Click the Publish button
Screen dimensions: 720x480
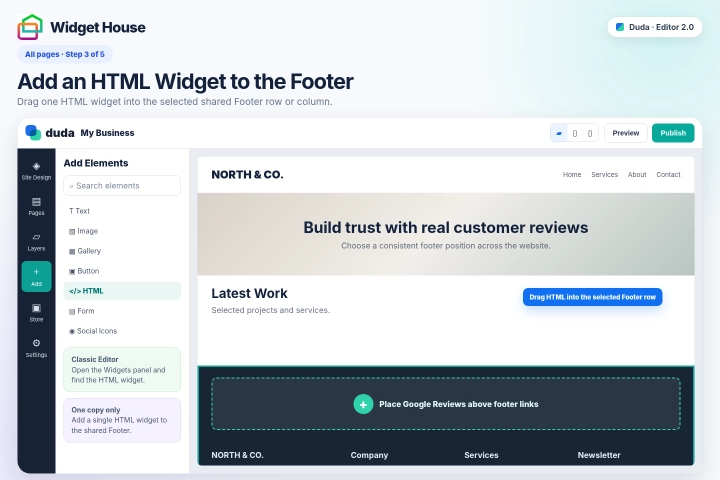[x=673, y=133]
